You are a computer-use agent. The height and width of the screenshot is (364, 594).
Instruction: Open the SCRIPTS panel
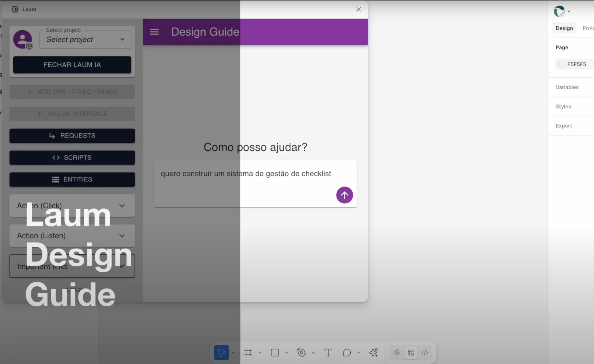point(72,157)
